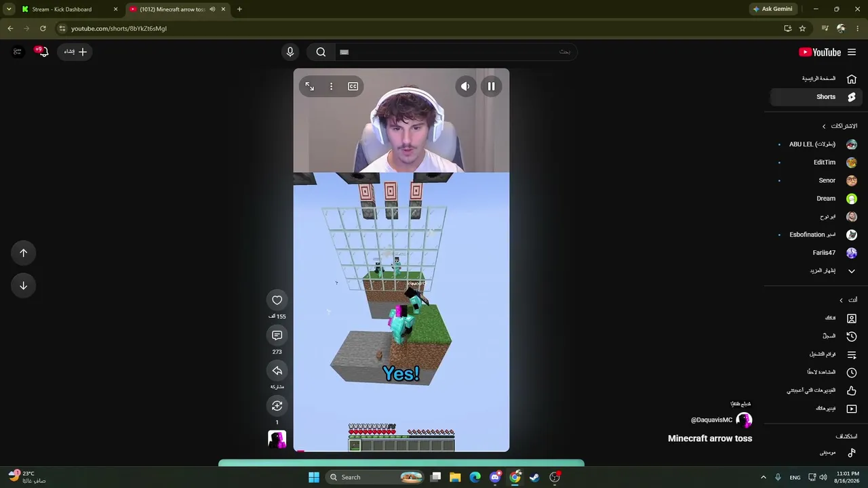Screen dimensions: 868x488
Task: Go back to the previous page
Action: pyautogui.click(x=10, y=28)
